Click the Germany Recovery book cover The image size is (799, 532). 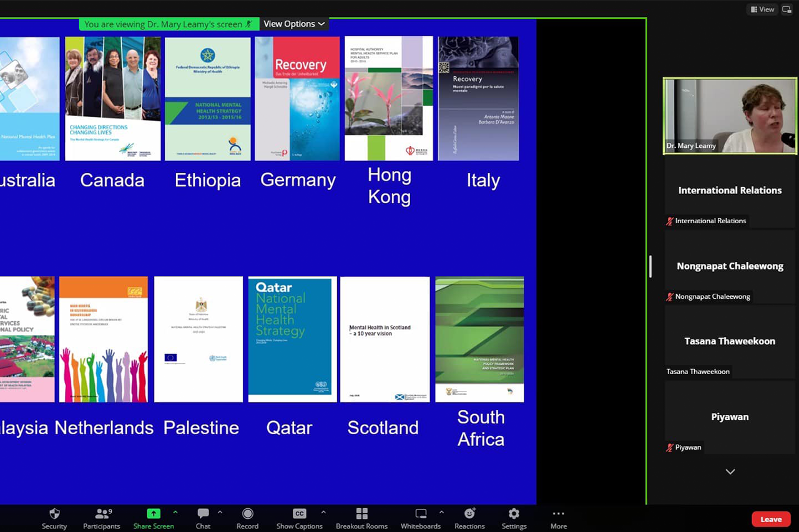[298, 99]
